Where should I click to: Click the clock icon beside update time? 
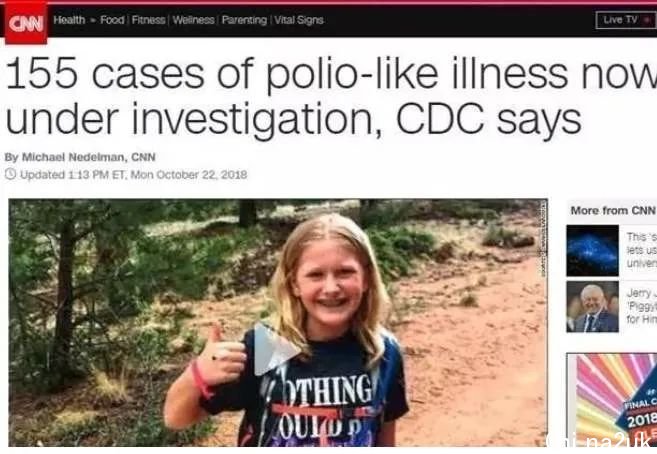(10, 174)
